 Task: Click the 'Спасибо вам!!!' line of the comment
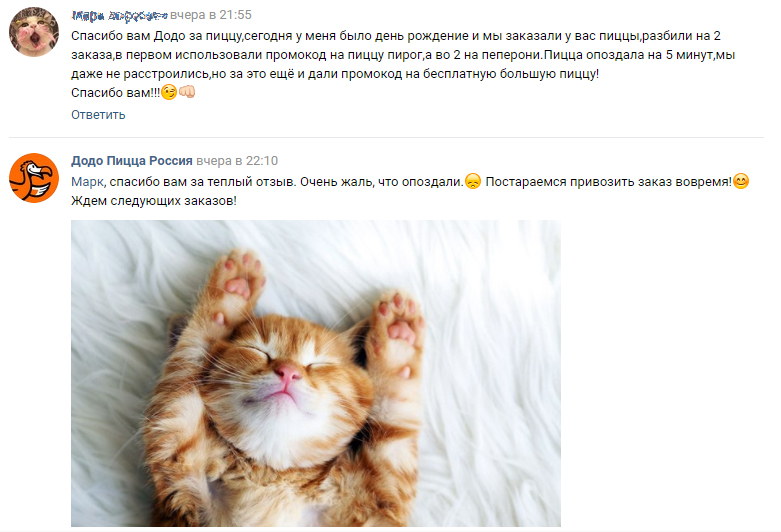pyautogui.click(x=116, y=93)
